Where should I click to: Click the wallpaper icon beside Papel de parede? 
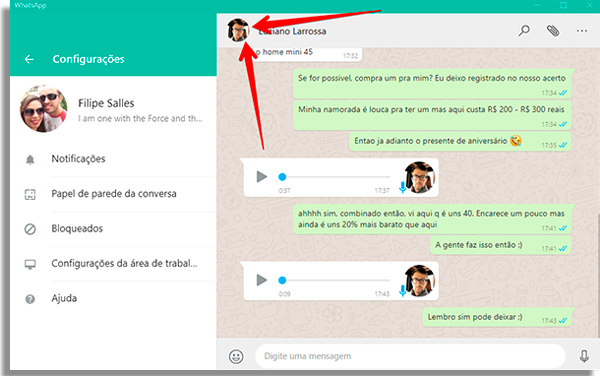30,194
